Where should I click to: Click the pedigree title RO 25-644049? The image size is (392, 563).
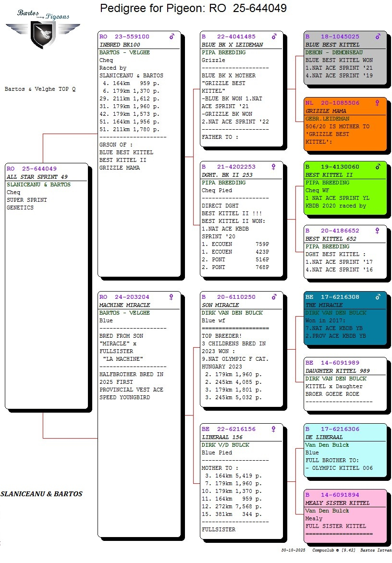pos(193,8)
